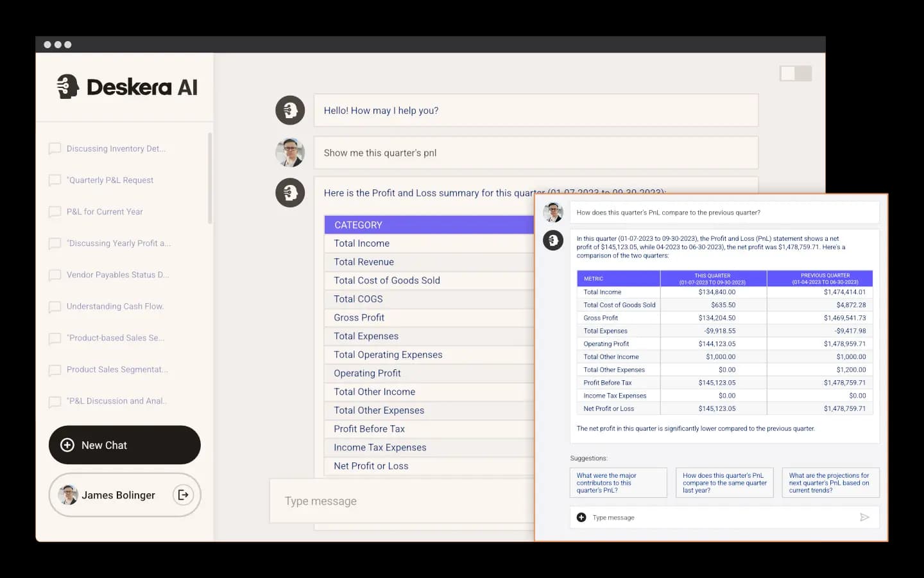Screen dimensions: 924x578
Task: Click the send arrow icon in popup
Action: 864,517
